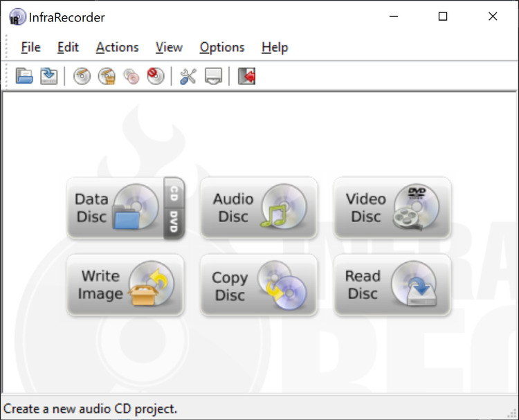Click the Write Image button
Screen dimensions: 519x420
coord(125,284)
